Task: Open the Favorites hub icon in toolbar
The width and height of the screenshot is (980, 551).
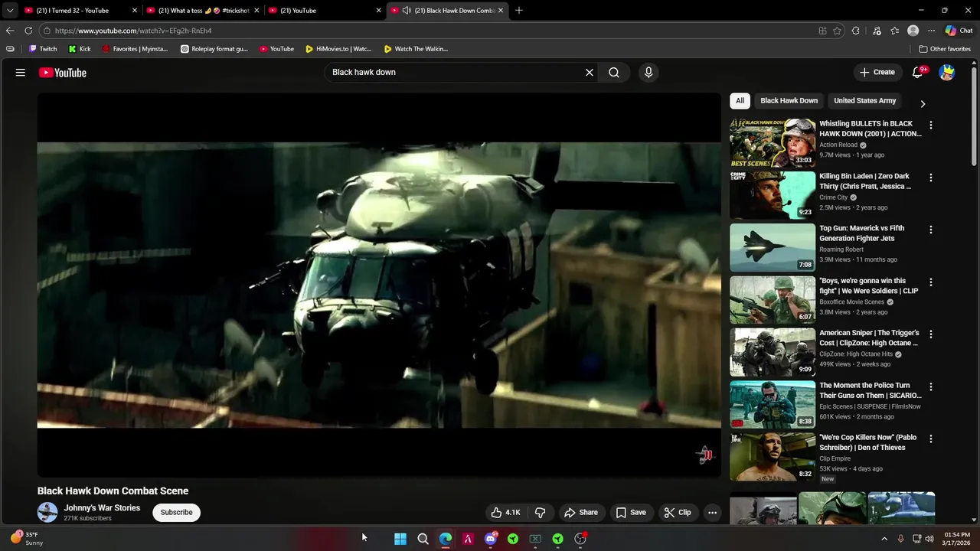Action: point(894,31)
